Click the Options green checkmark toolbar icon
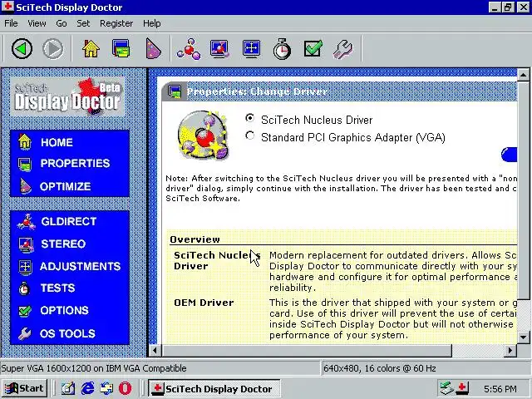This screenshot has height=399, width=532. pyautogui.click(x=313, y=49)
